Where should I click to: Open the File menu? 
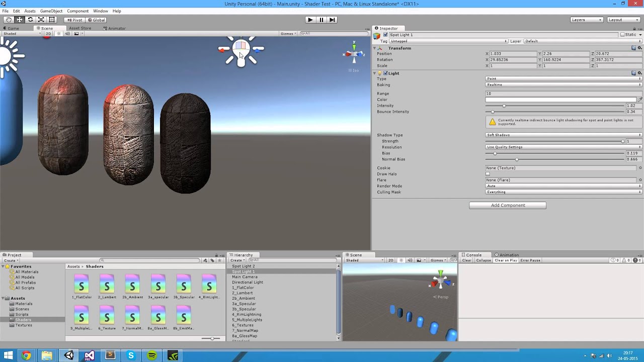pos(5,11)
